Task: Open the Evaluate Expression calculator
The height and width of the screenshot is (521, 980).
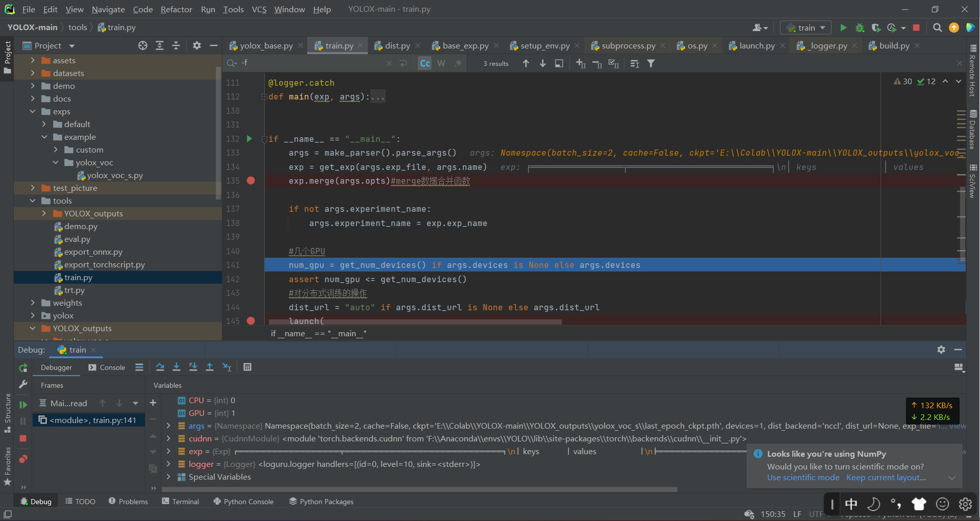Action: (247, 367)
